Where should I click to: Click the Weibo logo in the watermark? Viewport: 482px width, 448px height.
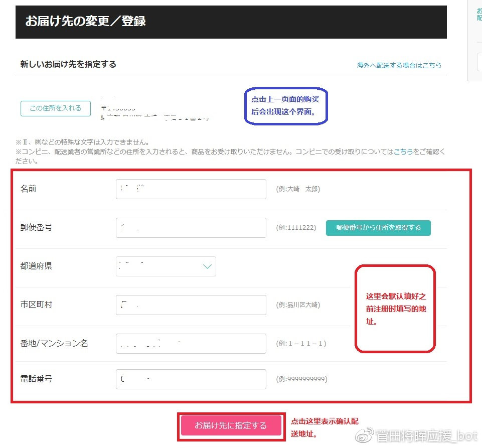point(365,435)
